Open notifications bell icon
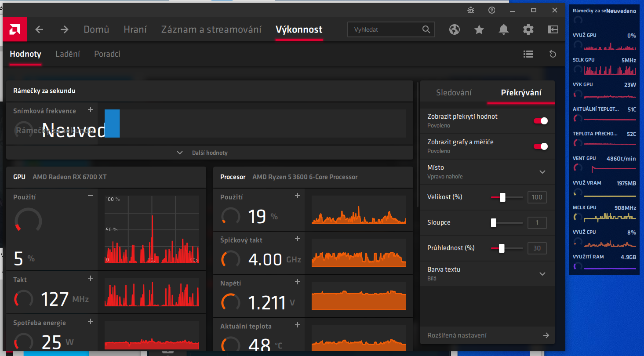 pos(504,29)
